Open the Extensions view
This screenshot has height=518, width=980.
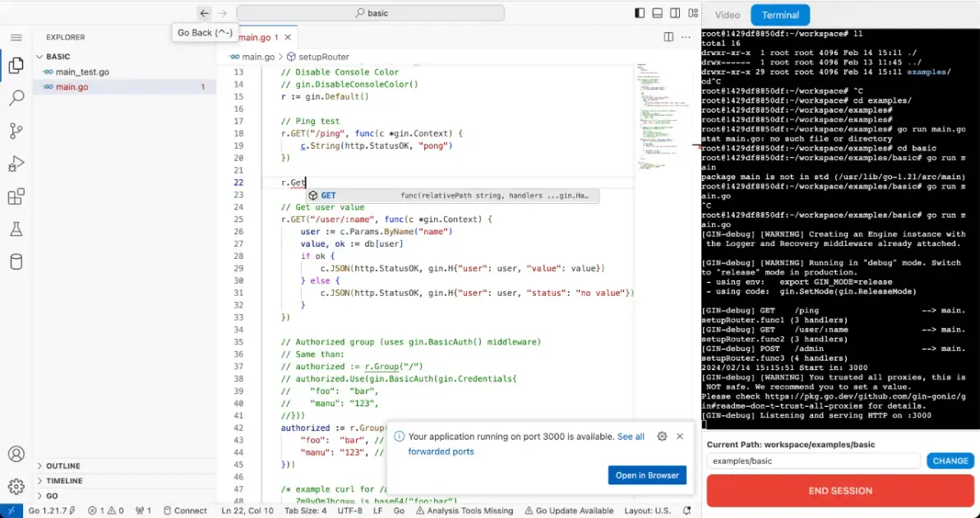16,197
